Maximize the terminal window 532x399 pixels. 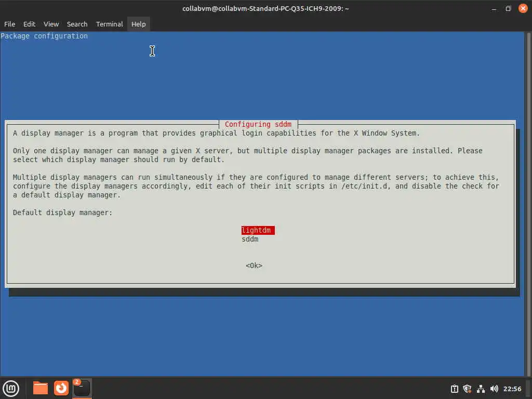click(x=508, y=8)
